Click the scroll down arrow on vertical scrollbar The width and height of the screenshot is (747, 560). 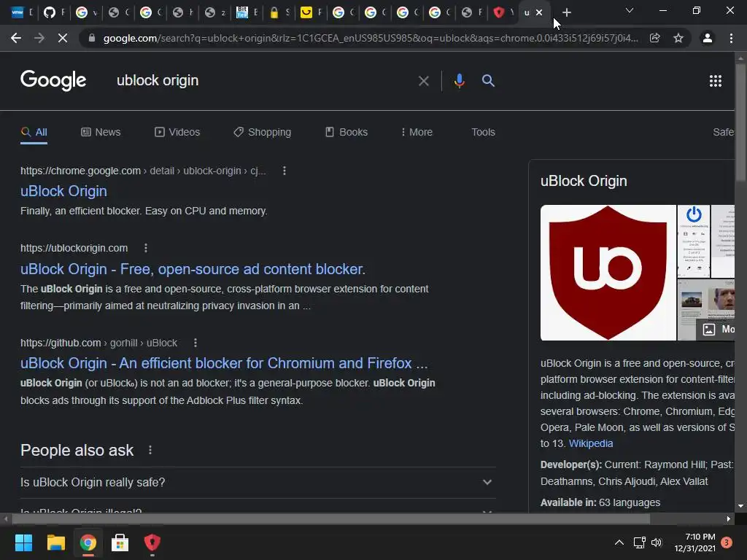point(740,506)
